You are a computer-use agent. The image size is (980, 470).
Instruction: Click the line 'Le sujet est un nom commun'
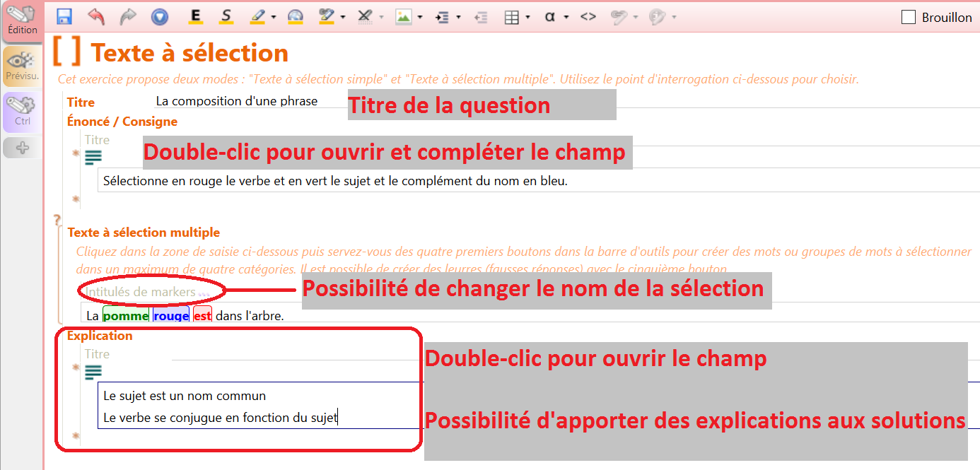(185, 396)
